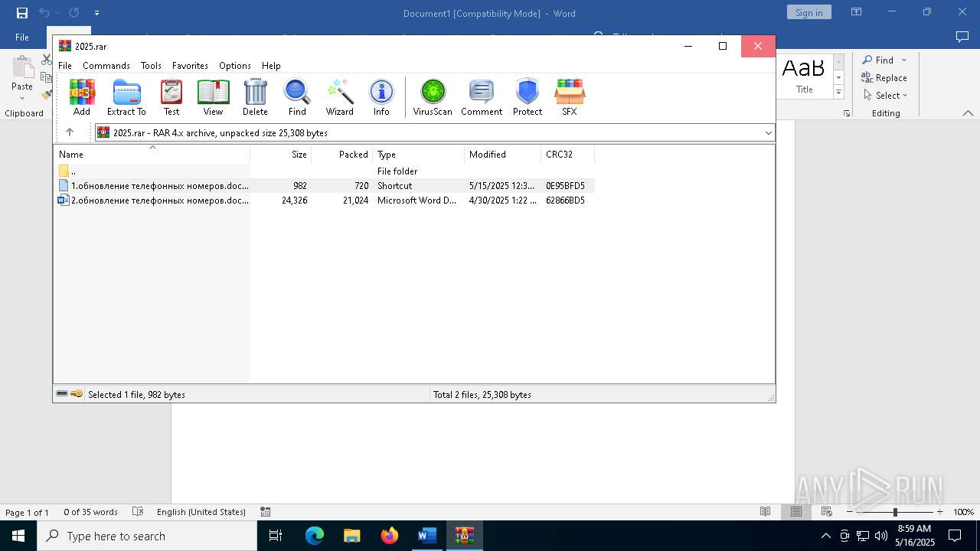Open the Tools menu

(x=151, y=66)
